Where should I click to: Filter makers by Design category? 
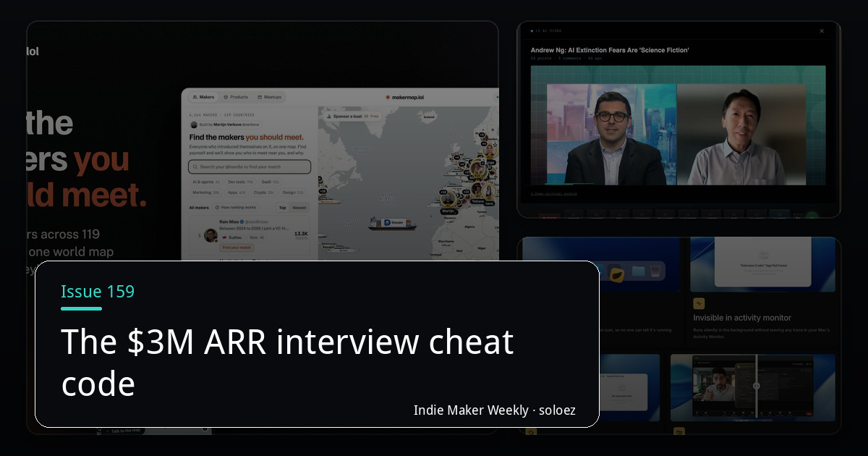pos(294,193)
